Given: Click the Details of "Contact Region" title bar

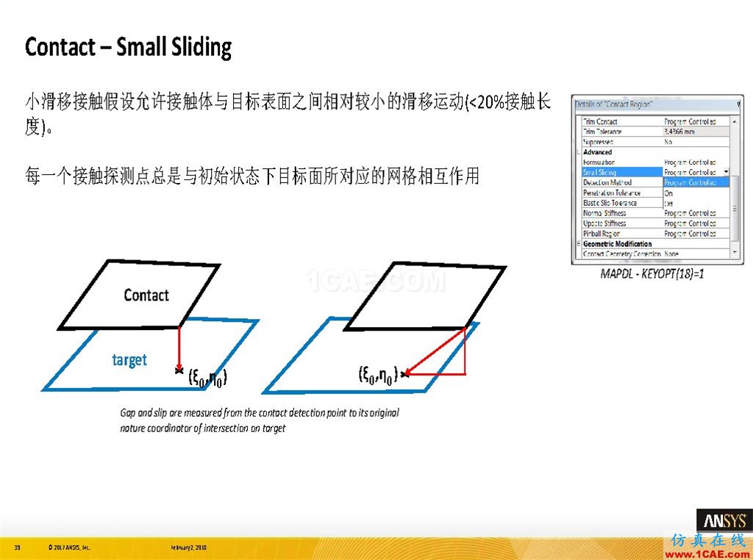Looking at the screenshot, I should click(x=657, y=104).
